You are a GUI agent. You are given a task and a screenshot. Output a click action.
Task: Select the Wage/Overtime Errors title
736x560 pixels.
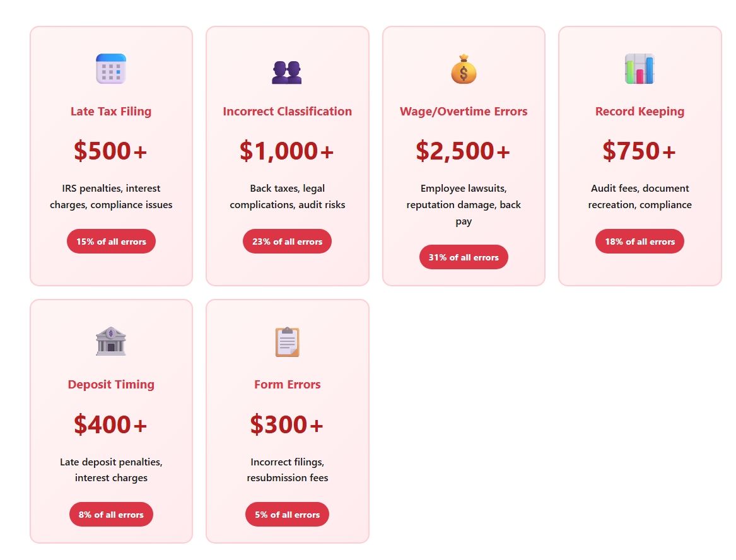tap(464, 111)
